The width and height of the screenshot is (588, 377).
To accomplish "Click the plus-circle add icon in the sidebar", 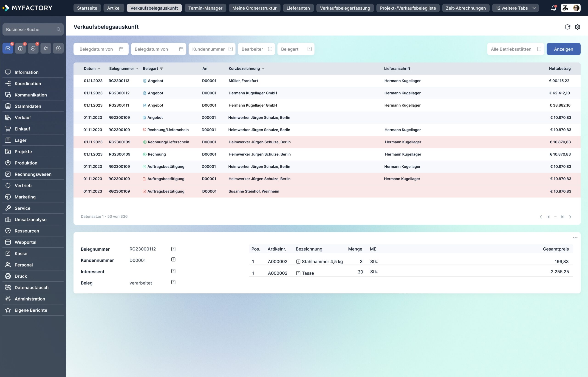I will click(x=58, y=48).
